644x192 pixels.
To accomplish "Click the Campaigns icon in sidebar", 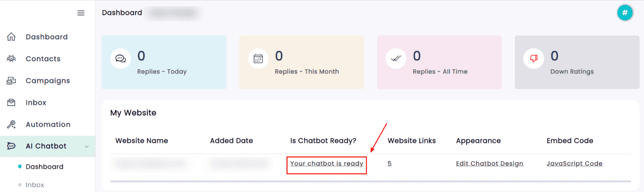I will click(x=11, y=81).
